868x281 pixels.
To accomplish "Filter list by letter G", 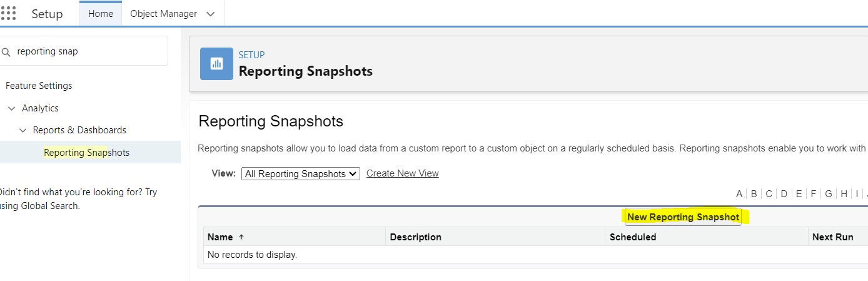I will 828,194.
